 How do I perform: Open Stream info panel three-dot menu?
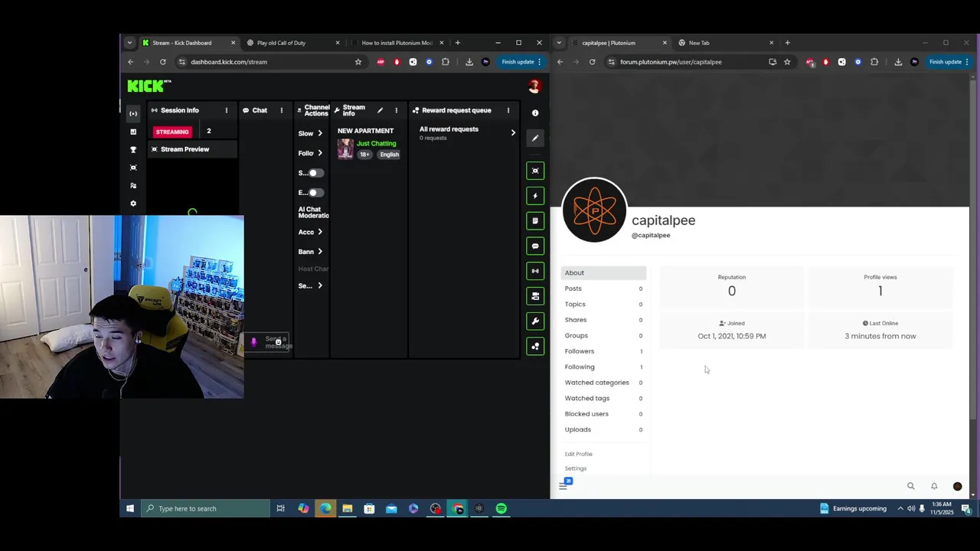(396, 110)
